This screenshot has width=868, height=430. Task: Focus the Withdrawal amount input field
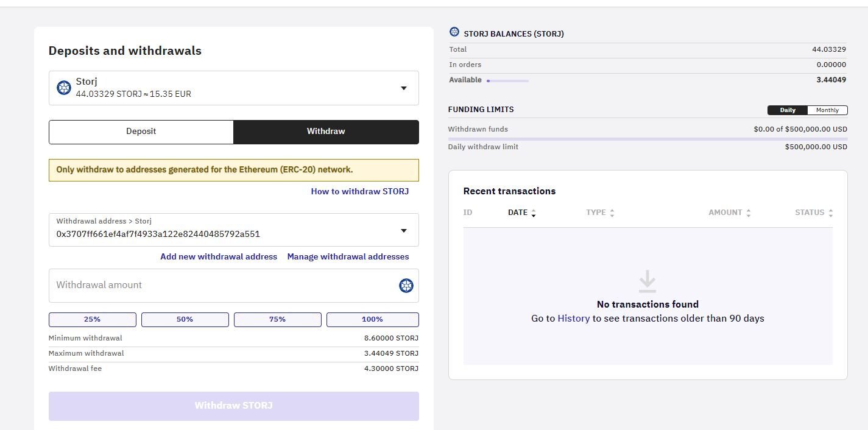click(234, 285)
